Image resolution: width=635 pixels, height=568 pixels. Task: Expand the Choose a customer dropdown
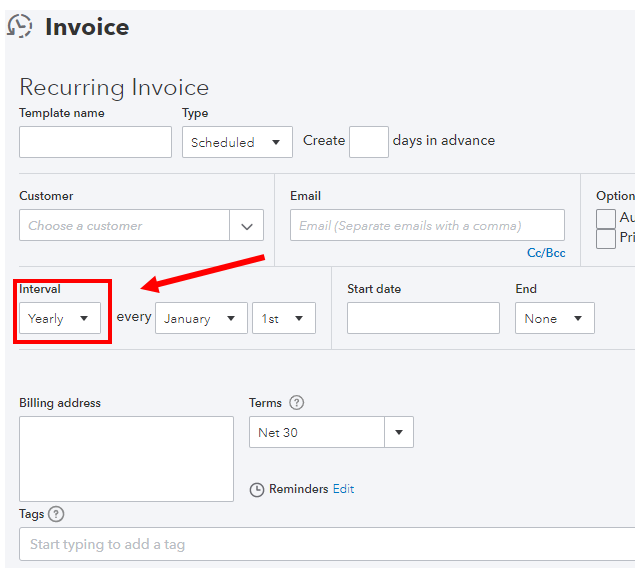coord(247,225)
